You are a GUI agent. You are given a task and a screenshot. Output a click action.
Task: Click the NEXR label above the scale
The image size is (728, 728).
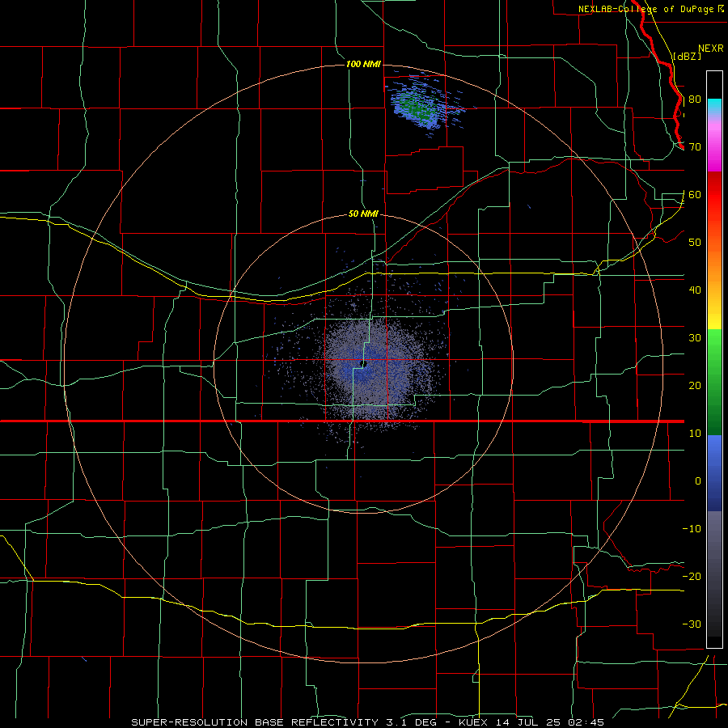(710, 49)
